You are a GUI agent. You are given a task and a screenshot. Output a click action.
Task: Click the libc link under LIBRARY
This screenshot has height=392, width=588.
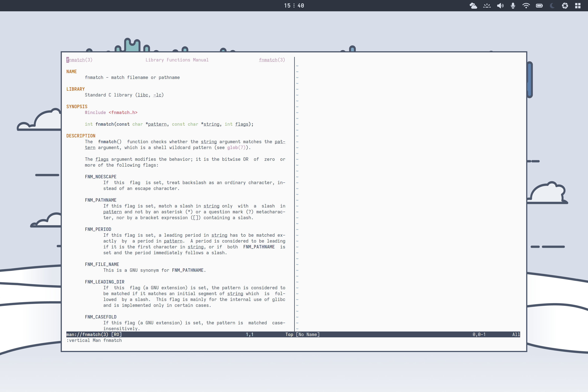pyautogui.click(x=143, y=95)
